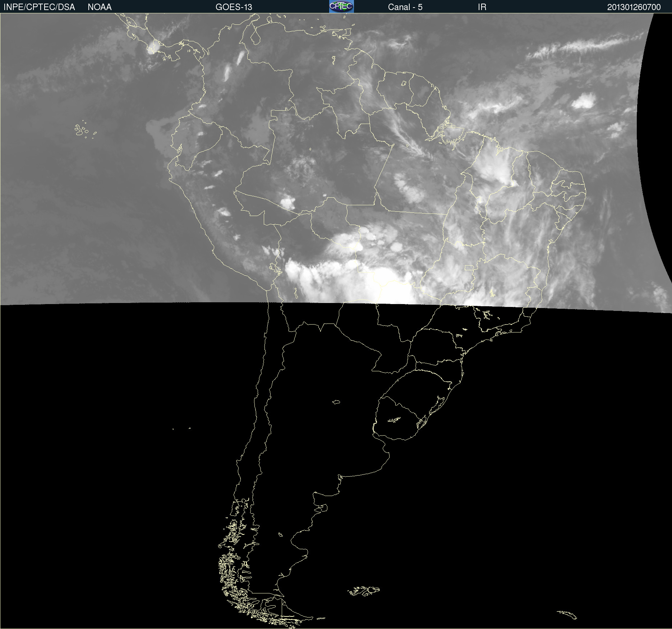Image resolution: width=672 pixels, height=629 pixels.
Task: Click the CPTEC logo in the header
Action: pyautogui.click(x=341, y=6)
